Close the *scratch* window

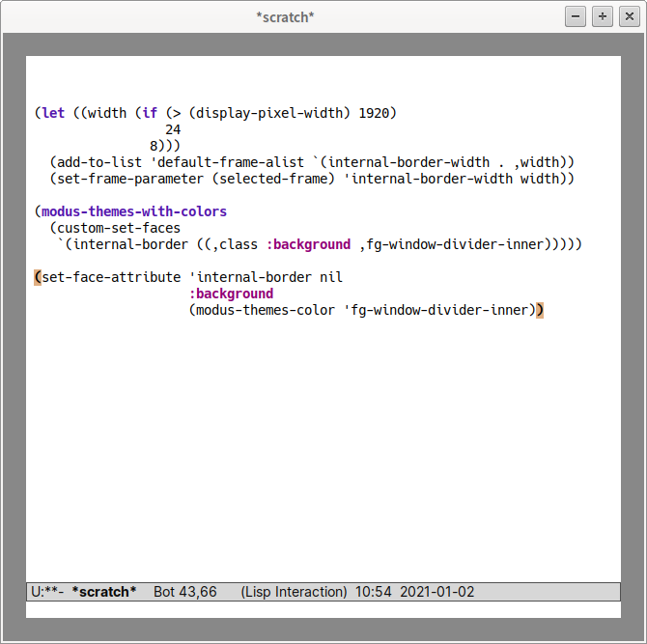[x=630, y=17]
